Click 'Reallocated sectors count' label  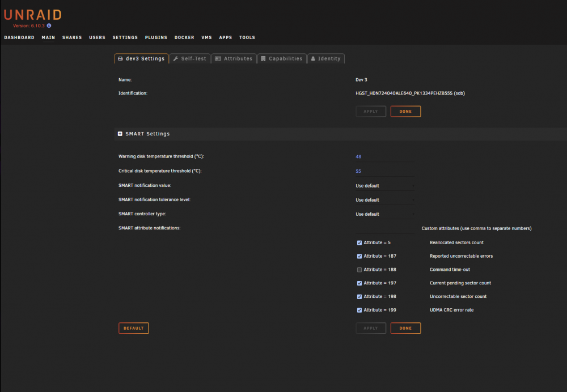coord(456,242)
